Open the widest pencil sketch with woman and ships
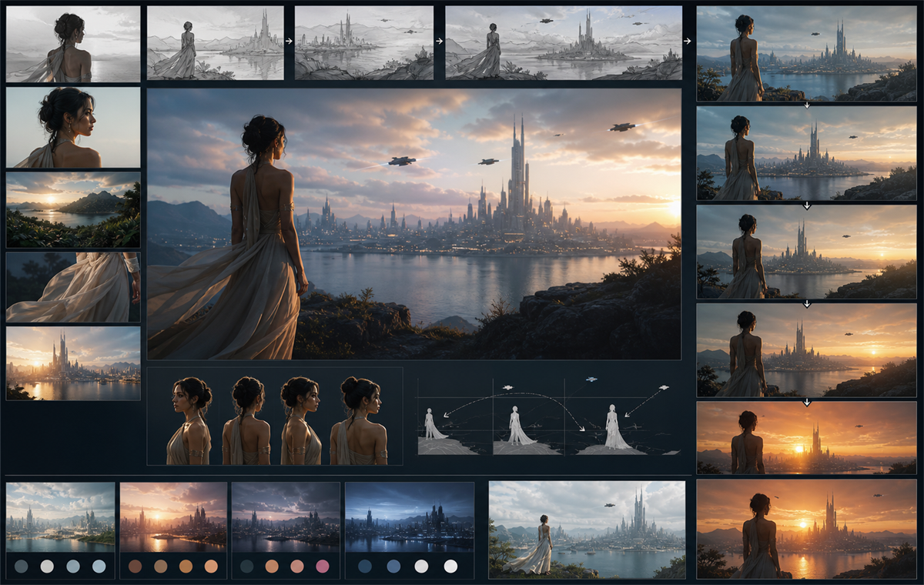The height and width of the screenshot is (585, 924). coord(564,43)
